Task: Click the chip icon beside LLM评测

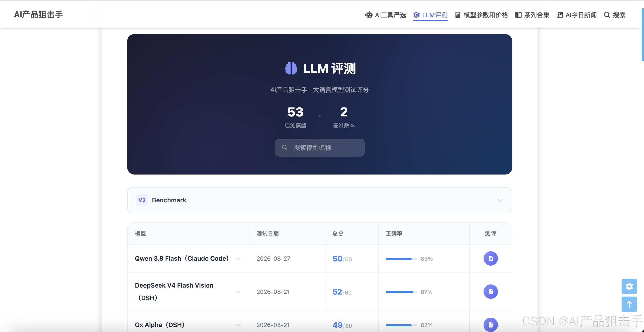Action: [416, 15]
